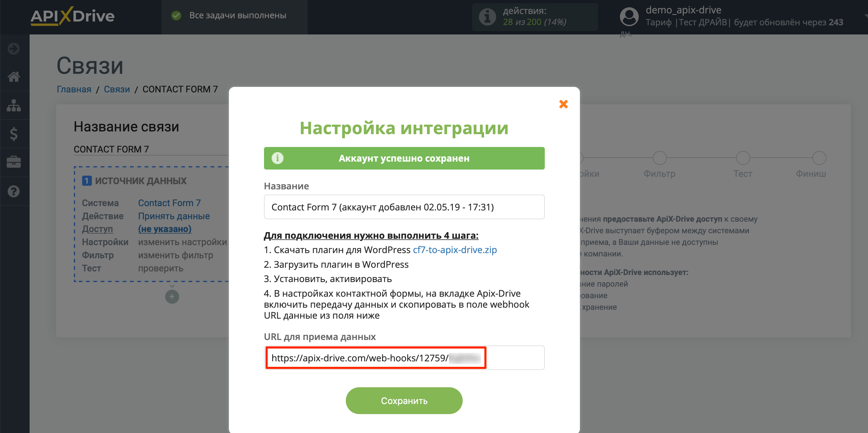Download the cf7-to-apix-drive.zip plugin
Screen dimensions: 868x433
coord(454,250)
